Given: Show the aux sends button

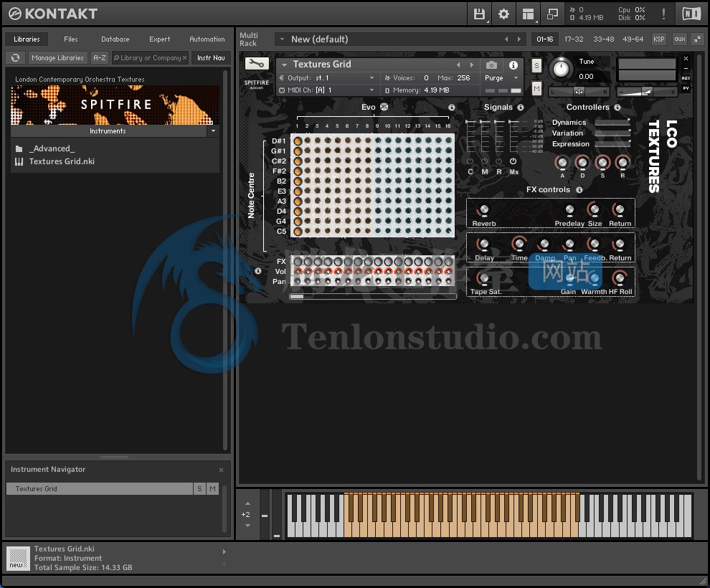Looking at the screenshot, I should pos(680,39).
